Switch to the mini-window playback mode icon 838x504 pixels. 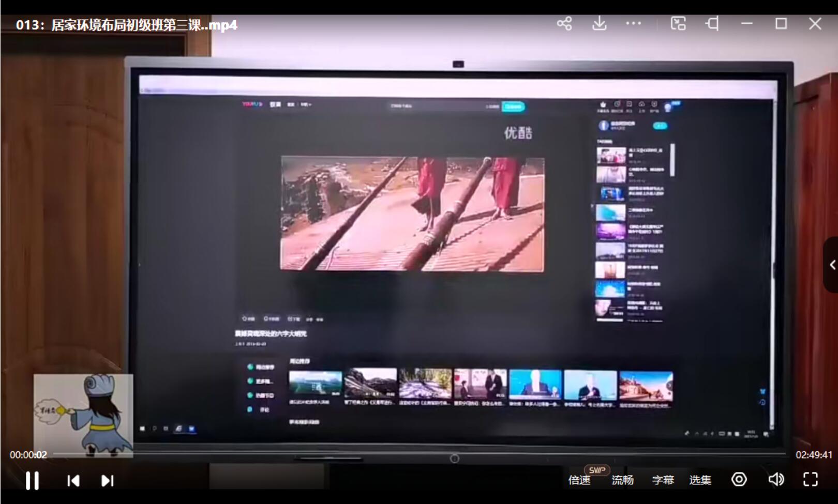coord(678,24)
